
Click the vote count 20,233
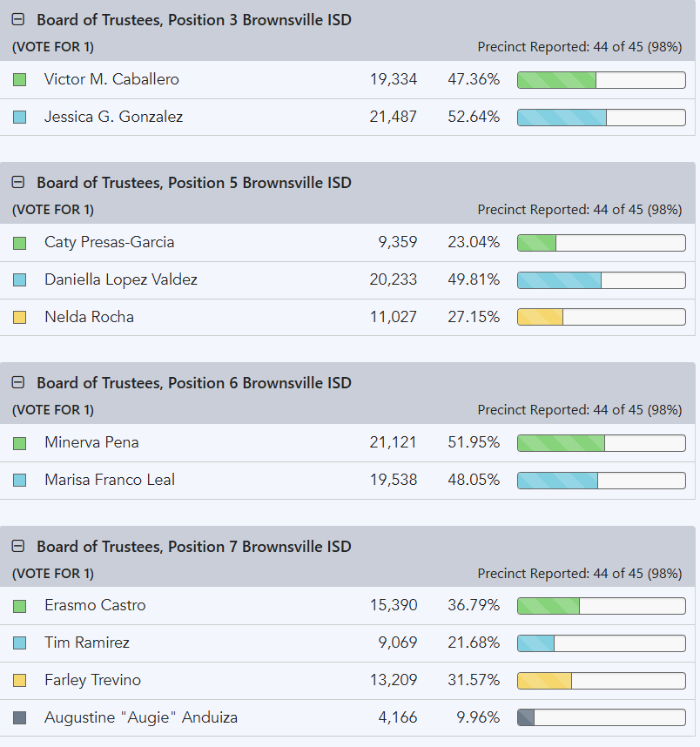394,279
